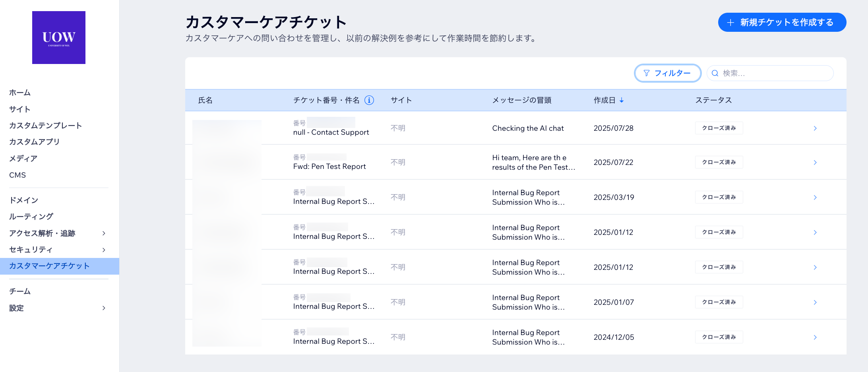Click 新規チケットを作成する button
The image size is (868, 372).
[x=782, y=22]
